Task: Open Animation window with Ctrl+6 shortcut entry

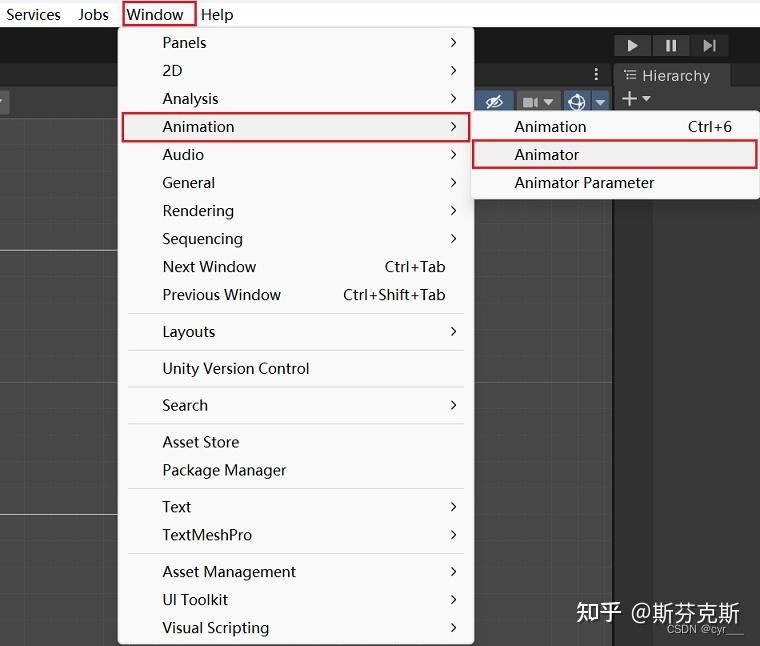Action: tap(615, 127)
